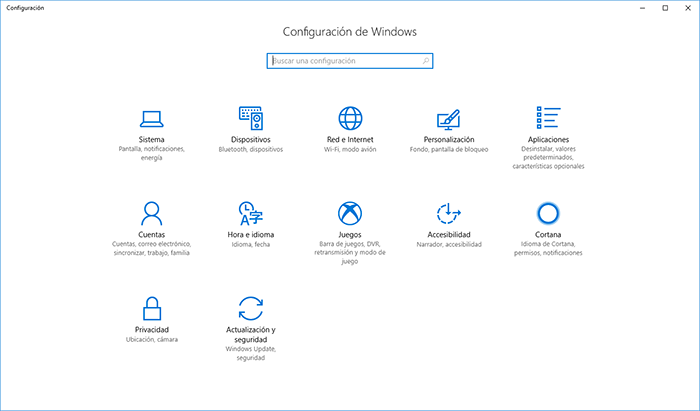Open the Accesibilidad dashed clock icon
This screenshot has width=700, height=411.
click(449, 213)
